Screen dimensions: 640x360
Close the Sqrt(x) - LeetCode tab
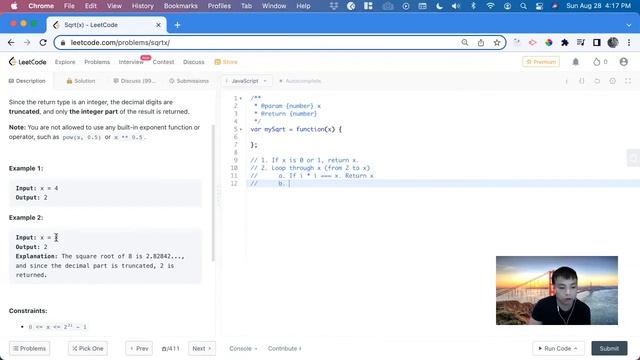(158, 25)
